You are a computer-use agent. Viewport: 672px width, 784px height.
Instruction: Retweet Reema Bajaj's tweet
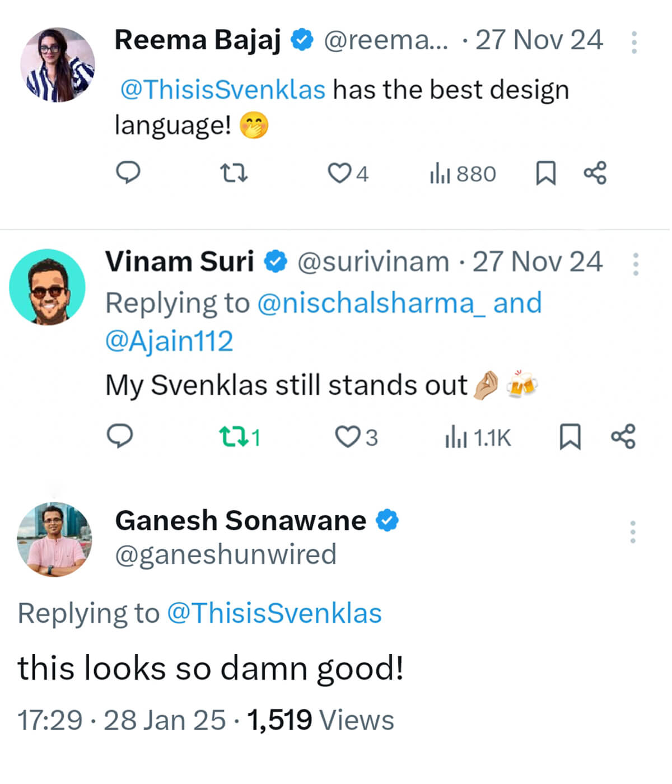[x=234, y=173]
